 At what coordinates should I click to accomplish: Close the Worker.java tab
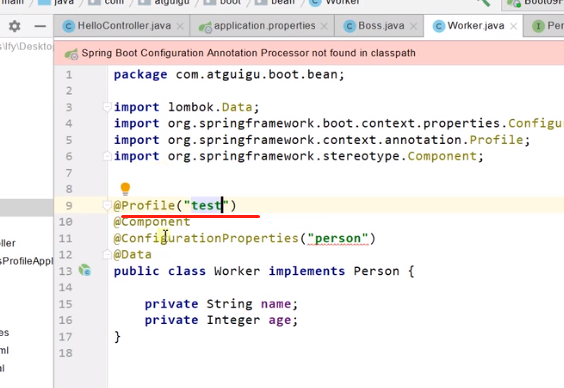514,26
